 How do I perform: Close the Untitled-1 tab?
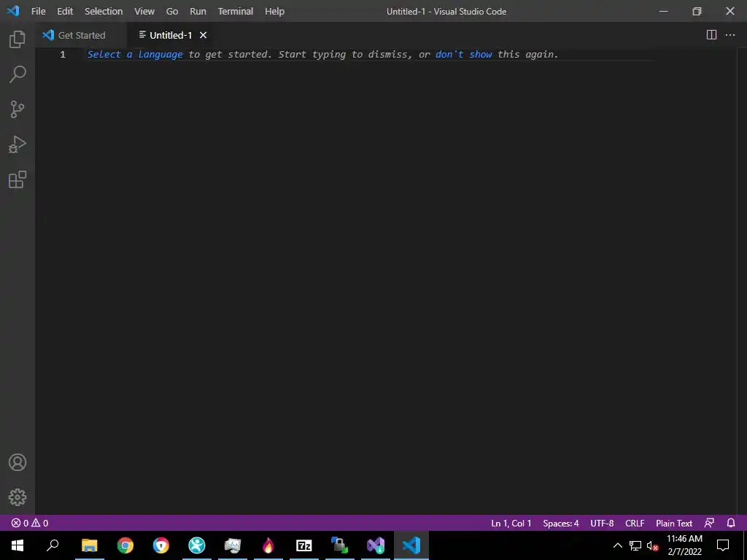[x=203, y=35]
